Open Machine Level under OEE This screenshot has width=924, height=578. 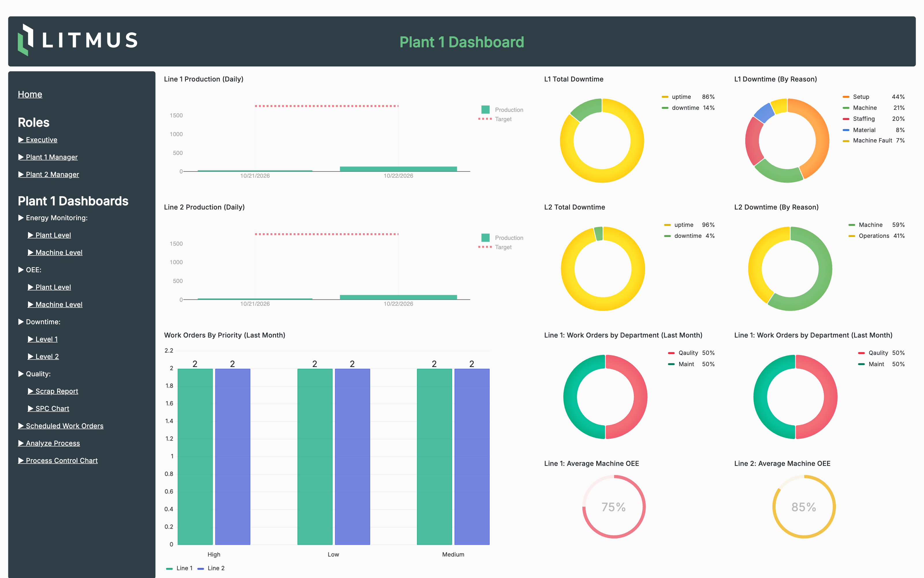coord(55,304)
